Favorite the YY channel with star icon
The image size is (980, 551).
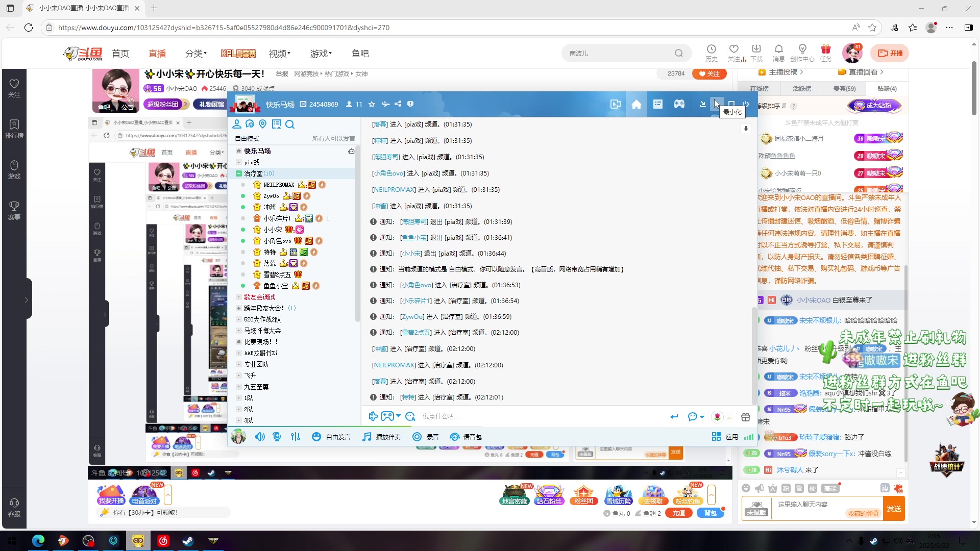372,104
